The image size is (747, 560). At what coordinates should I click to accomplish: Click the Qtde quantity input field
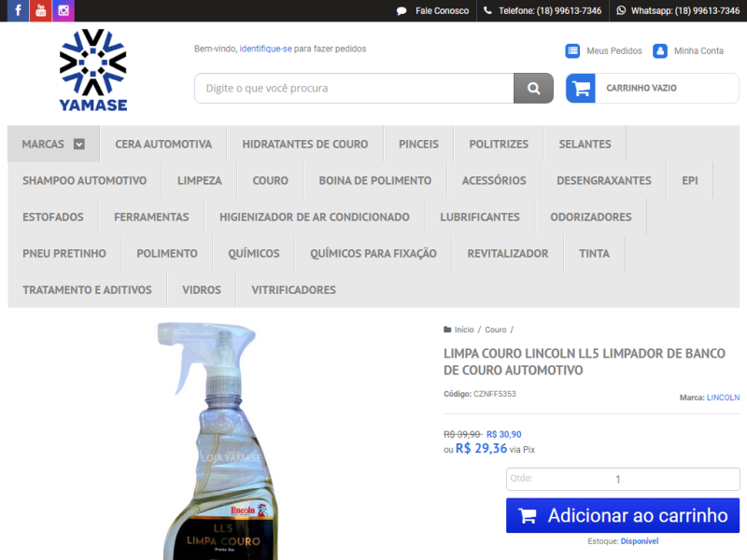[x=623, y=479]
